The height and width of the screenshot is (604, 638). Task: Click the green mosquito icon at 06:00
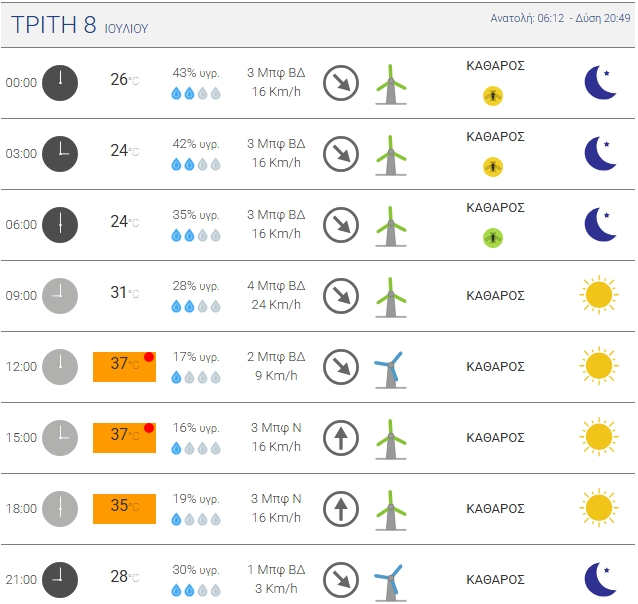[x=493, y=238]
